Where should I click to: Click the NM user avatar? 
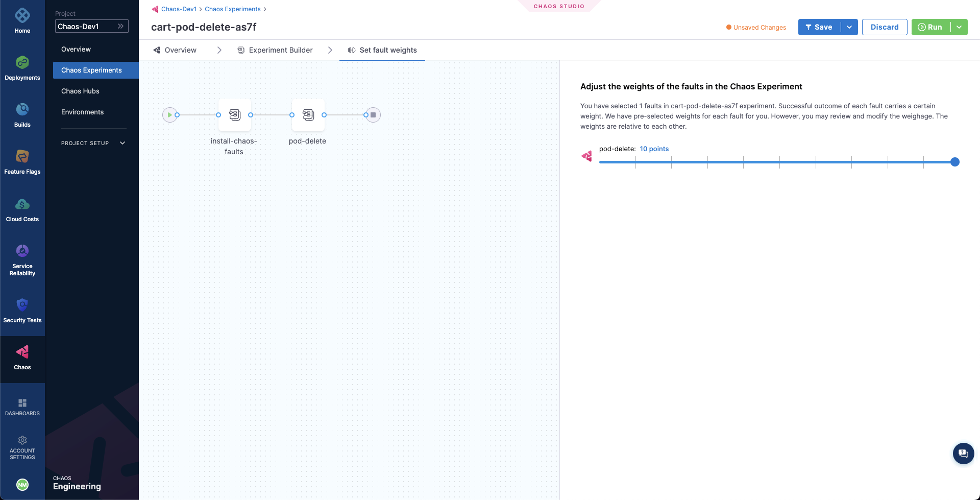point(22,485)
